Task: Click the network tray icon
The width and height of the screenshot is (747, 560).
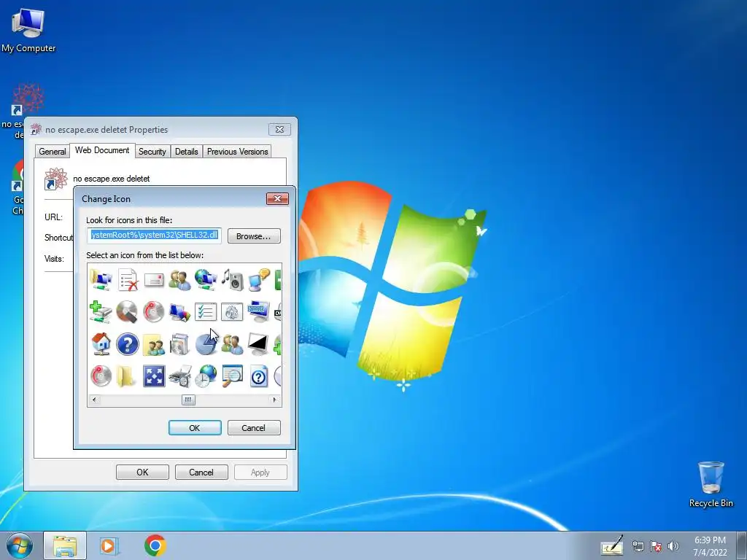Action: 638,546
